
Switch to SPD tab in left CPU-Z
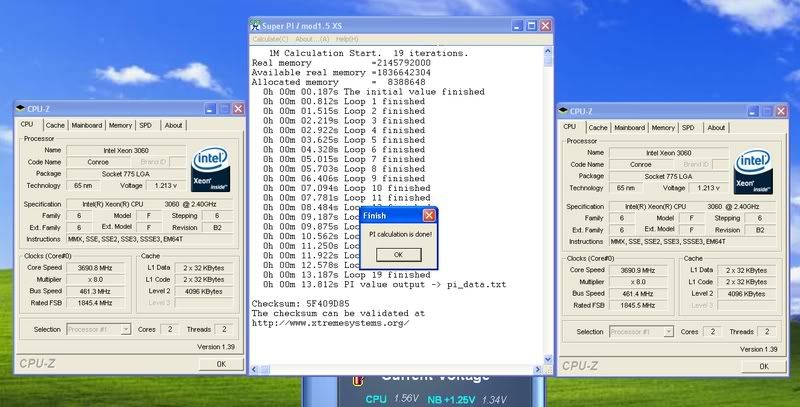pyautogui.click(x=146, y=125)
